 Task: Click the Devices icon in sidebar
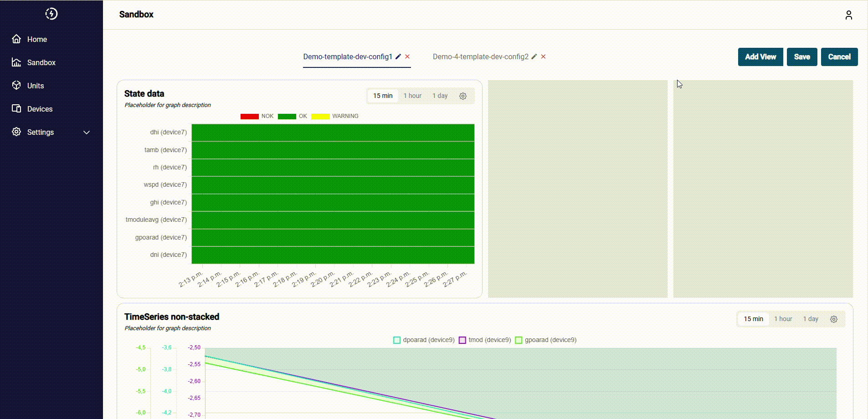16,108
